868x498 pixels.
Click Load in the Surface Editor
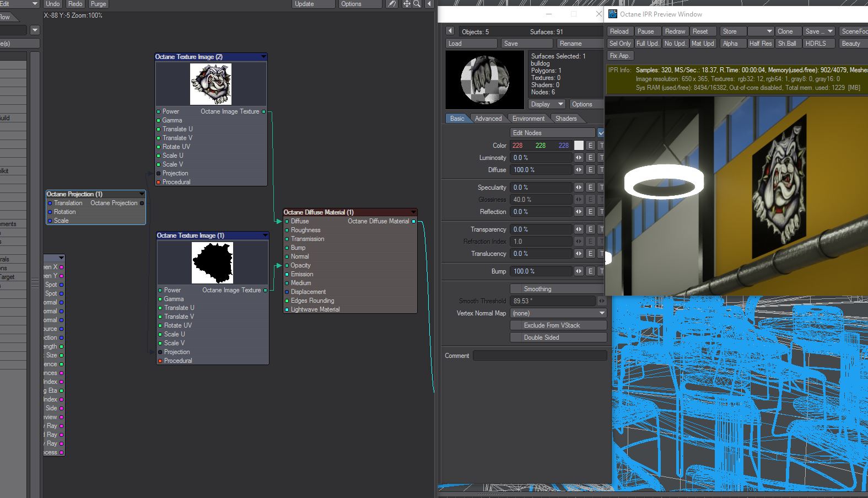(x=471, y=44)
